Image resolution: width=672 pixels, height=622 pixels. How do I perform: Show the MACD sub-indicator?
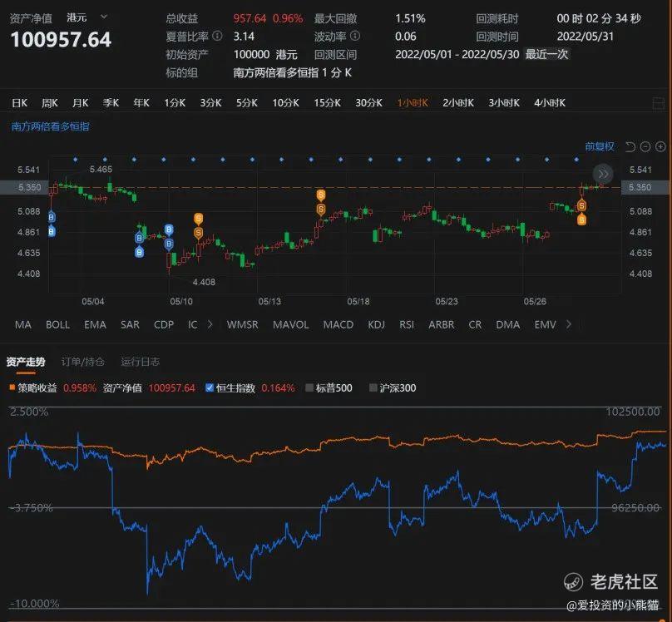(x=338, y=324)
